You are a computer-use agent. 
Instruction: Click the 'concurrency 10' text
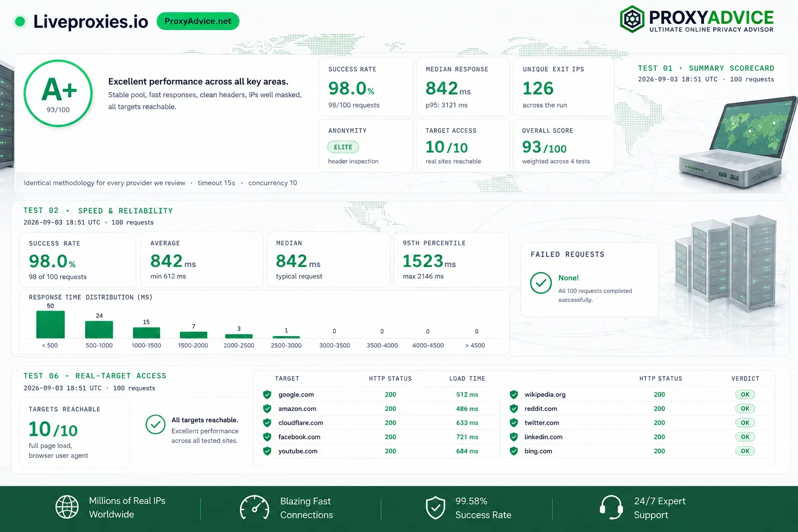(x=273, y=183)
